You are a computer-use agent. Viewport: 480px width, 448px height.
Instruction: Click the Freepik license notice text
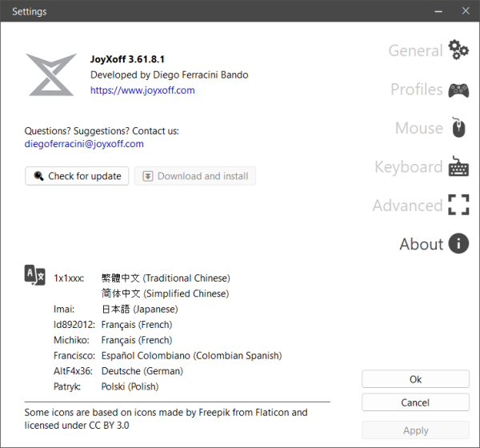(x=166, y=419)
